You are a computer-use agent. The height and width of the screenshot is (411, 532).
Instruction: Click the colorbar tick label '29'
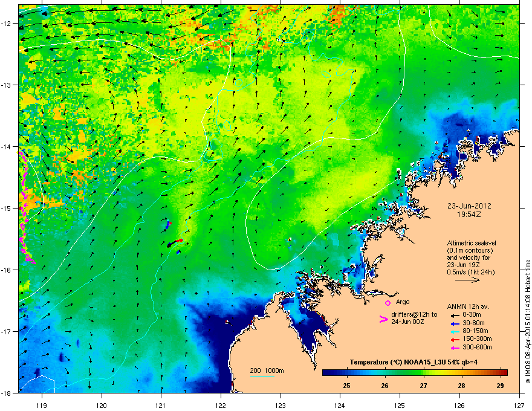(500, 386)
